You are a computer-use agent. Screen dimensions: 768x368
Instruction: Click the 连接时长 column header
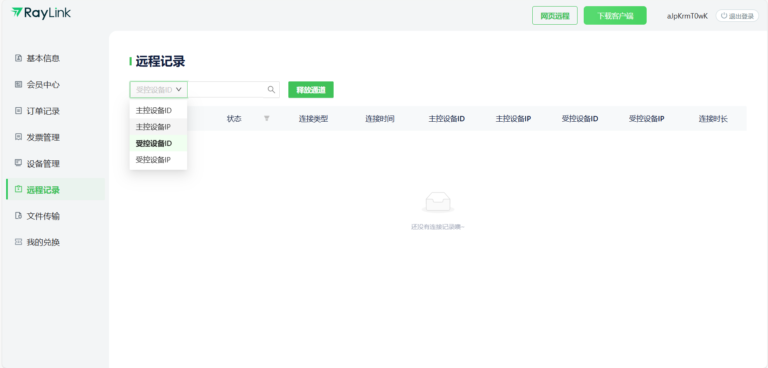pyautogui.click(x=713, y=119)
